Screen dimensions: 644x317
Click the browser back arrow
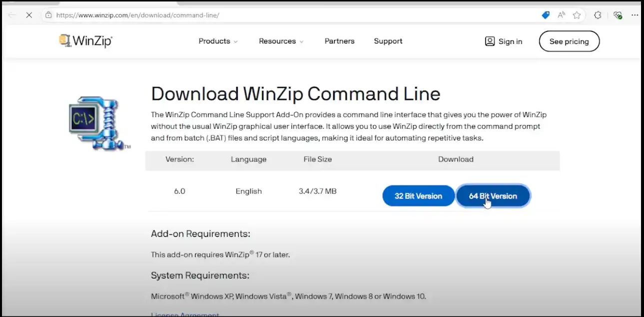pyautogui.click(x=12, y=15)
